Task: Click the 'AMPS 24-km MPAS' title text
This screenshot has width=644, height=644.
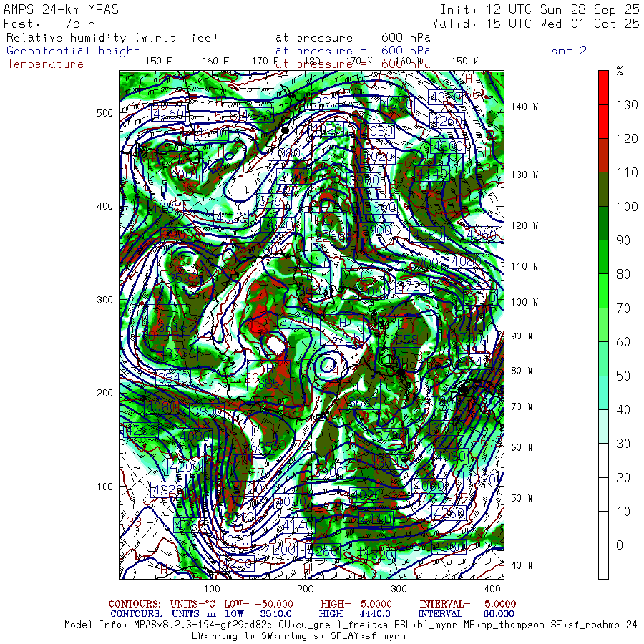Action: pyautogui.click(x=62, y=9)
